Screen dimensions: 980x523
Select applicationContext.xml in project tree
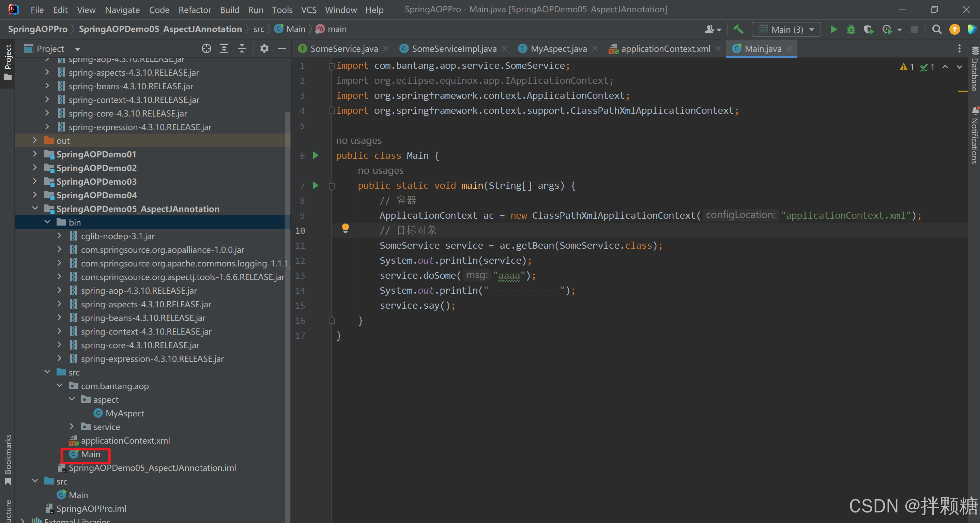tap(125, 441)
